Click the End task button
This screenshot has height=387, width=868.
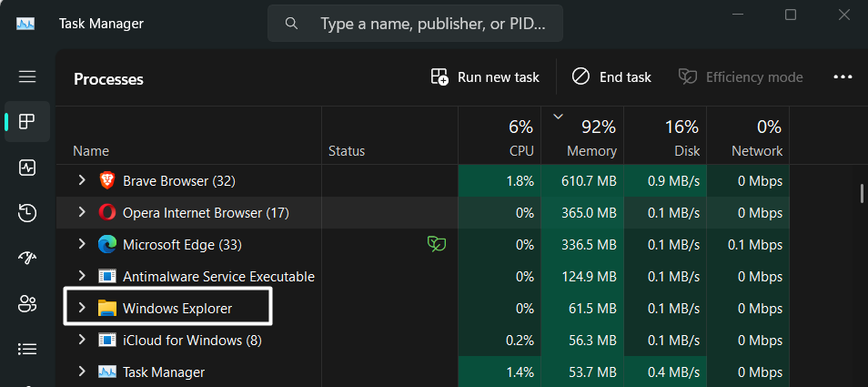pyautogui.click(x=611, y=77)
